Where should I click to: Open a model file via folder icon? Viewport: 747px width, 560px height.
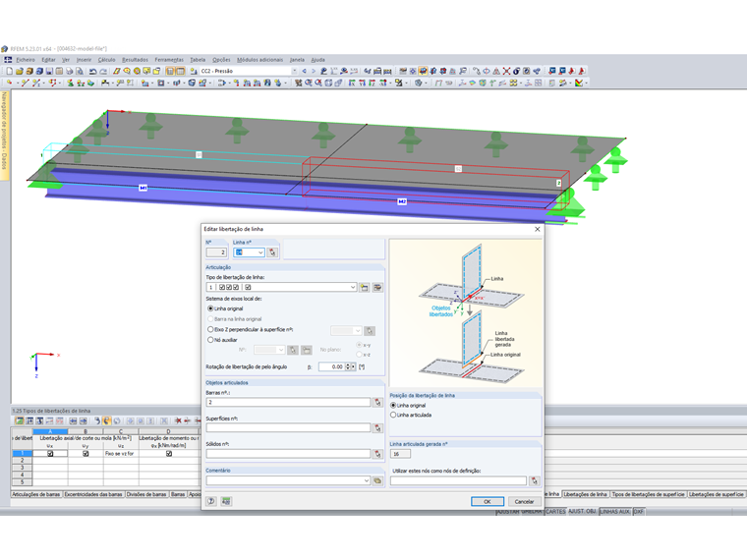(19, 71)
